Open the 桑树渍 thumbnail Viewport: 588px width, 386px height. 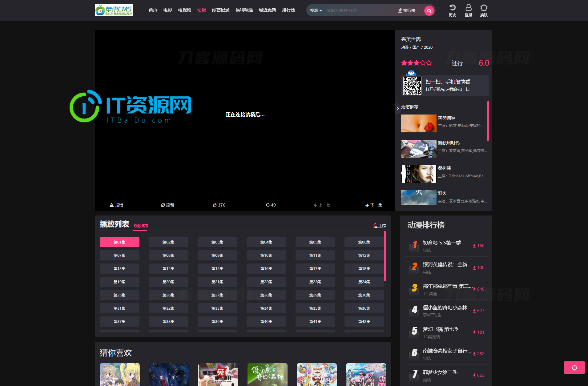click(x=419, y=174)
